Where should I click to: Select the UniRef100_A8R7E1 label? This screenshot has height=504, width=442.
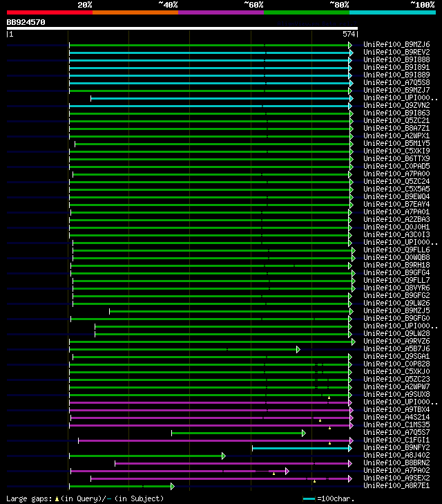396,485
